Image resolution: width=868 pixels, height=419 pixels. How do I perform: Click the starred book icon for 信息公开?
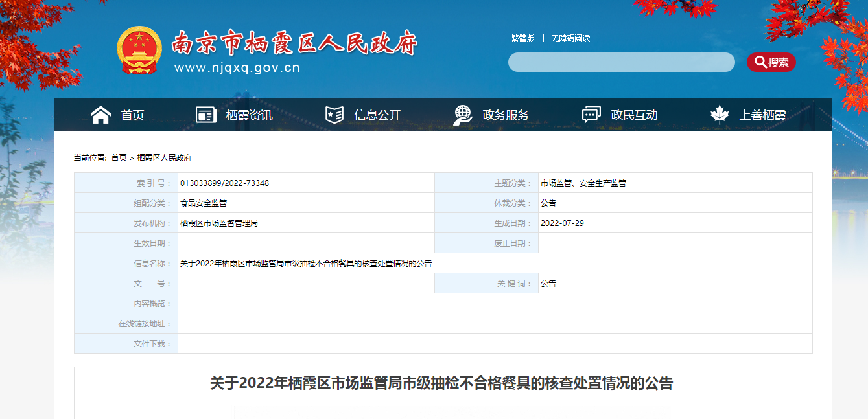click(334, 115)
